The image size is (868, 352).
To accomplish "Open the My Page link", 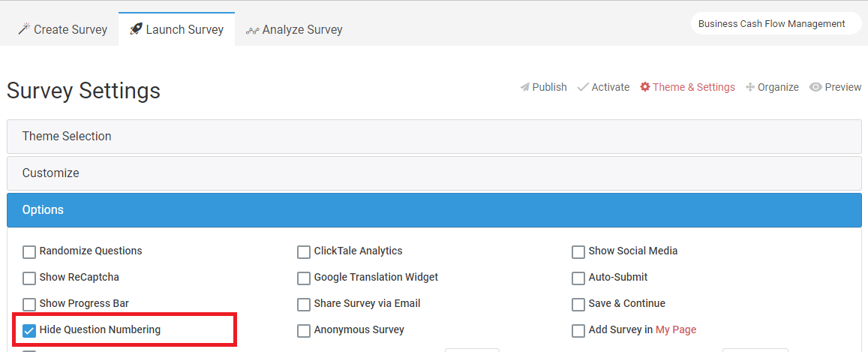I will click(x=676, y=330).
